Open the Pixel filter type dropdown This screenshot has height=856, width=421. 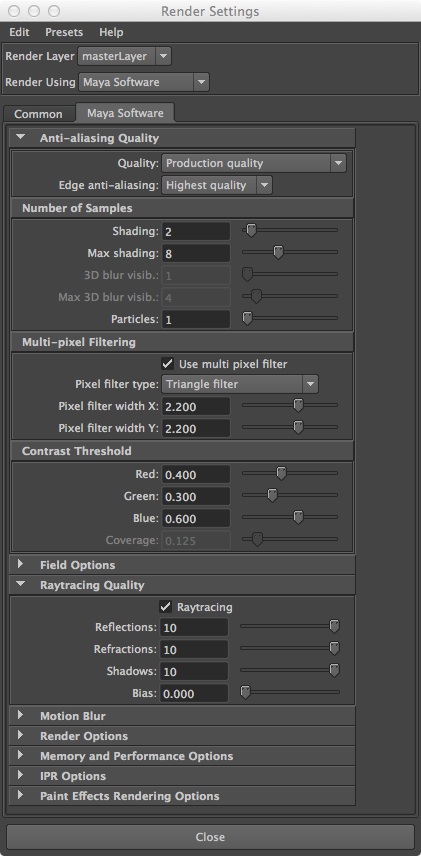[240, 384]
